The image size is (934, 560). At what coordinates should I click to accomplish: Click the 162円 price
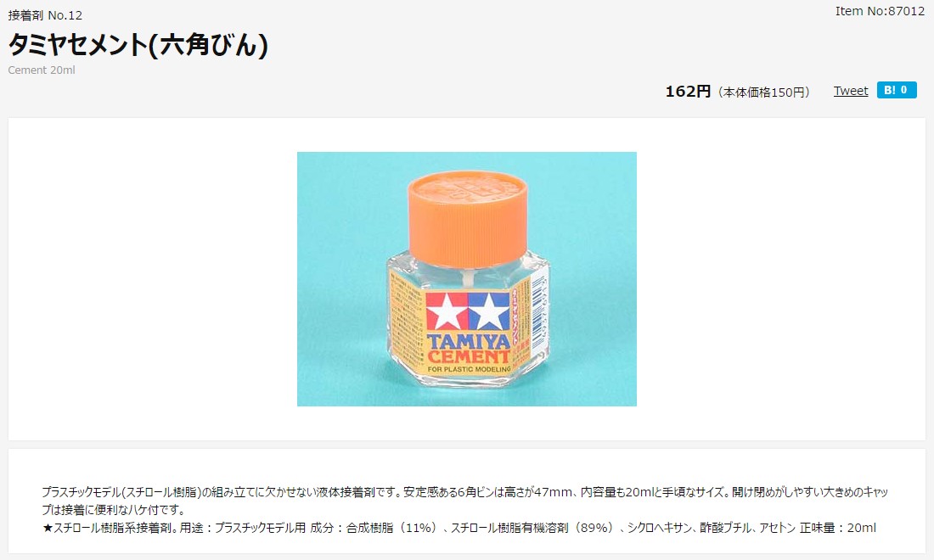[x=688, y=91]
